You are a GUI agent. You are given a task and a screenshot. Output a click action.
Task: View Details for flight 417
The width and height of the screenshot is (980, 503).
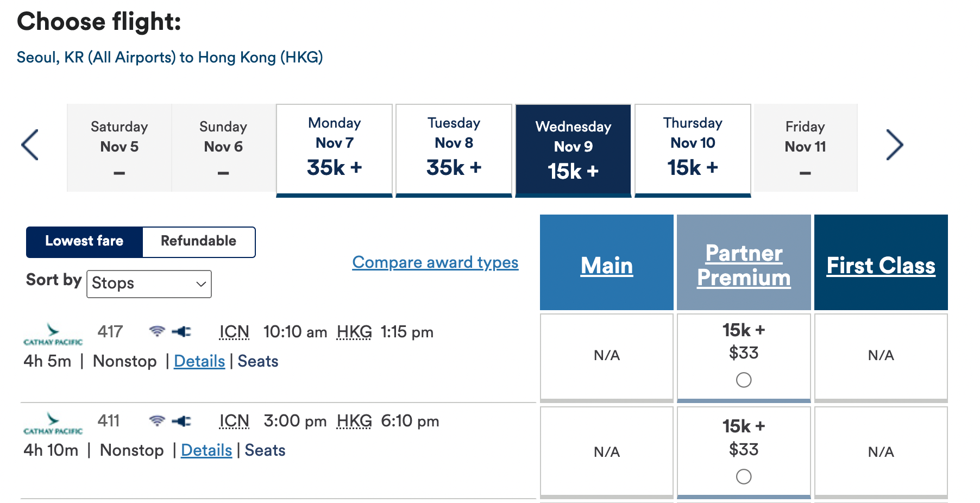pos(199,361)
